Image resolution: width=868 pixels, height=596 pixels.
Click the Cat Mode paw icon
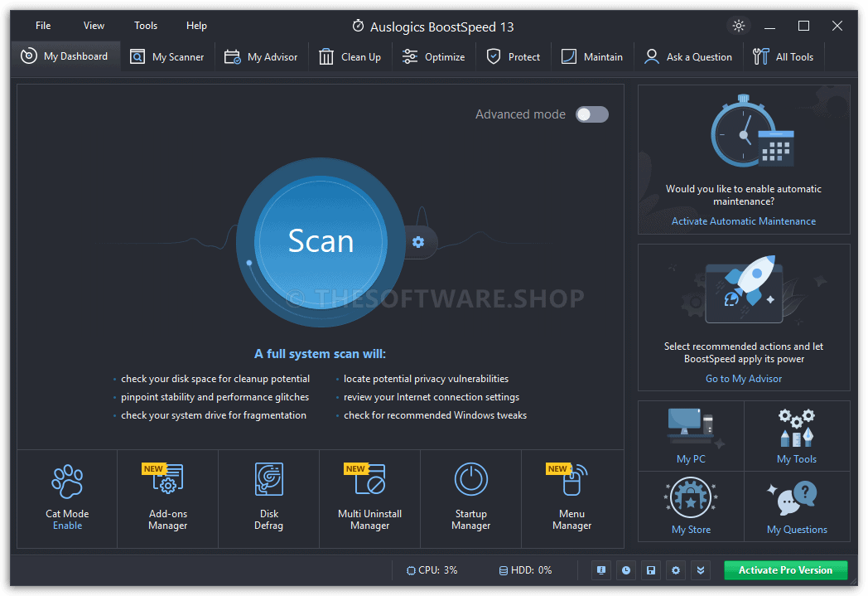tap(67, 481)
